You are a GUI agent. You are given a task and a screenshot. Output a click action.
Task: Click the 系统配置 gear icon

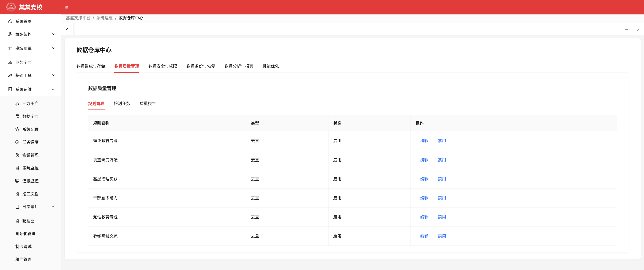[x=17, y=129]
